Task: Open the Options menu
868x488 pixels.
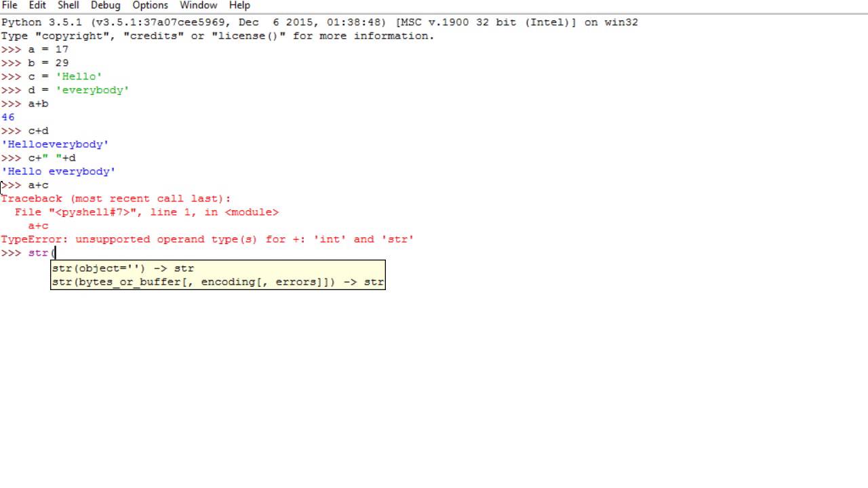Action: (150, 5)
